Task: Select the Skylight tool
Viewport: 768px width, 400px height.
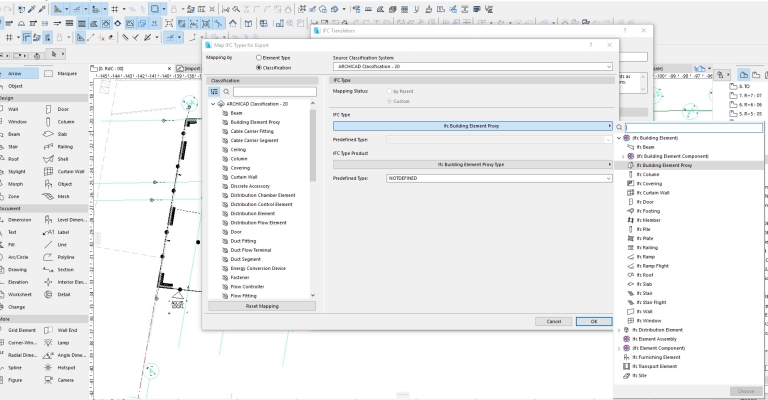Action: (16, 171)
